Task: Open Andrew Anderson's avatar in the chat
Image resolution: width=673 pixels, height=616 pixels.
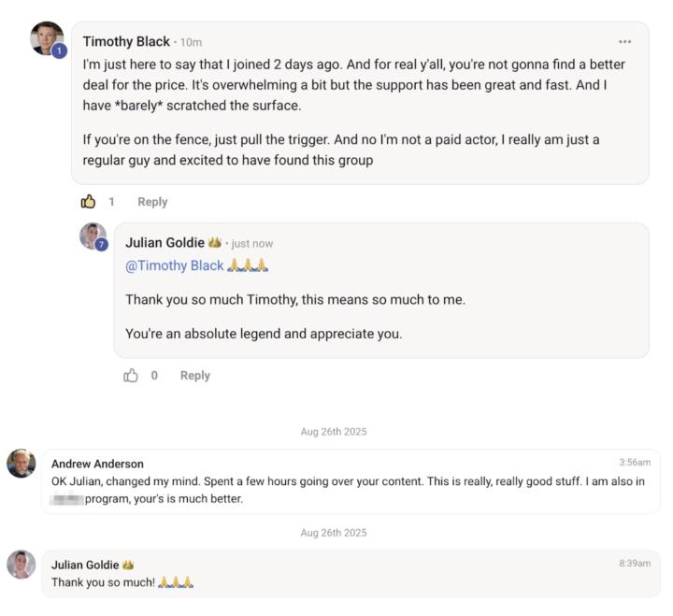Action: pos(21,463)
